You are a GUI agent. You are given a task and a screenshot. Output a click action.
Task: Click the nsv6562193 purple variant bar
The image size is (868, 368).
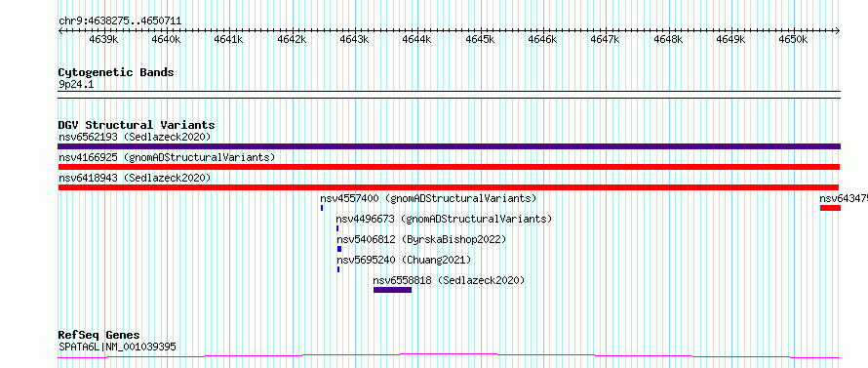(449, 146)
